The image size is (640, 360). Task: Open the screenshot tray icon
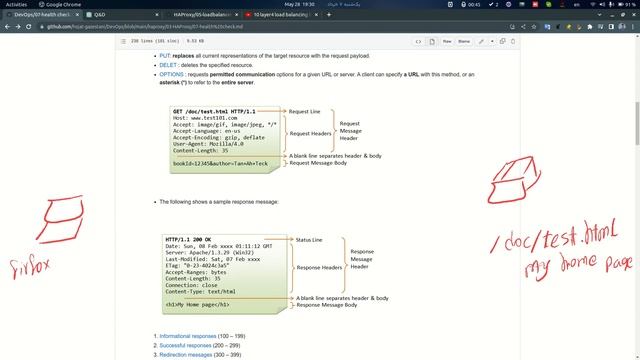(x=450, y=4)
